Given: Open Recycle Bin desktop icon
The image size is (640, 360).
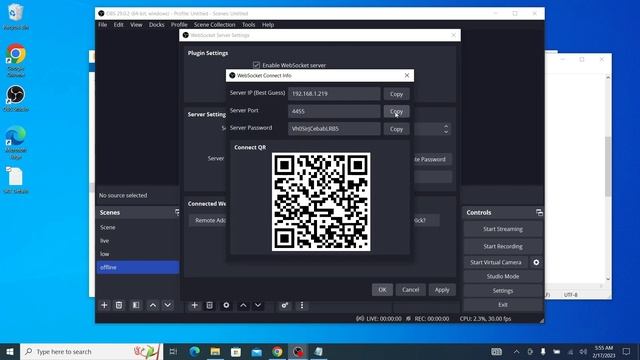Looking at the screenshot, I should [x=16, y=17].
